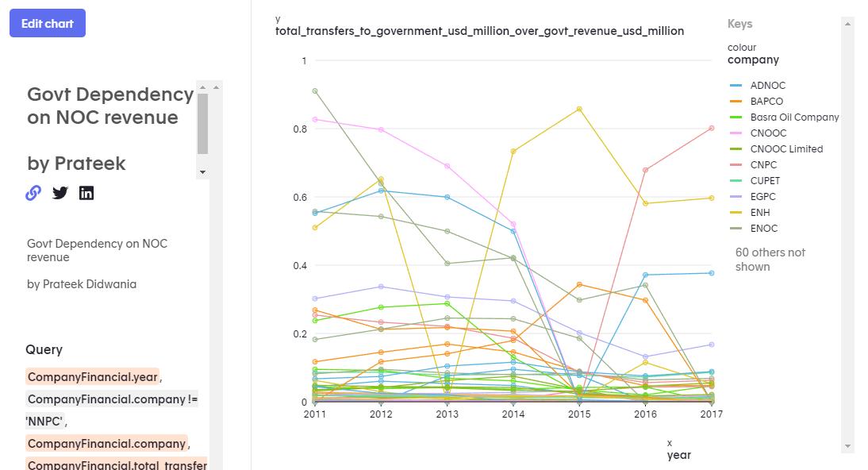This screenshot has height=470, width=868.
Task: Click the CNPC data point at 2017
Action: pyautogui.click(x=712, y=128)
